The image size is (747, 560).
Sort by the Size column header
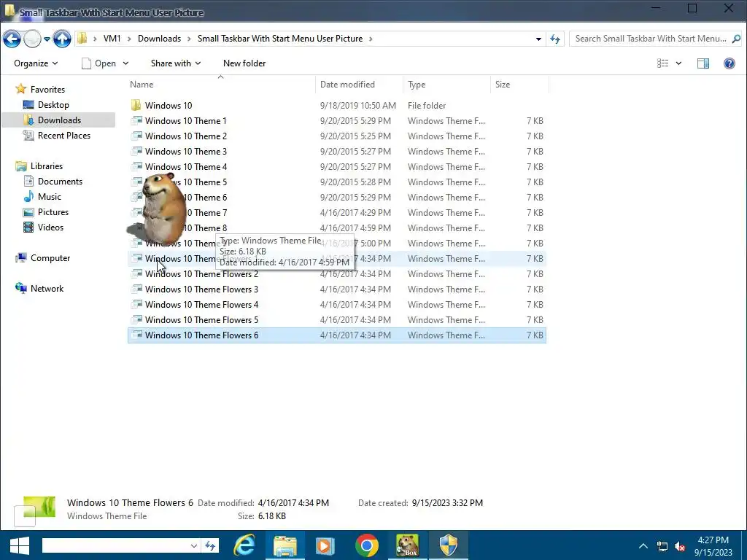[x=502, y=85]
